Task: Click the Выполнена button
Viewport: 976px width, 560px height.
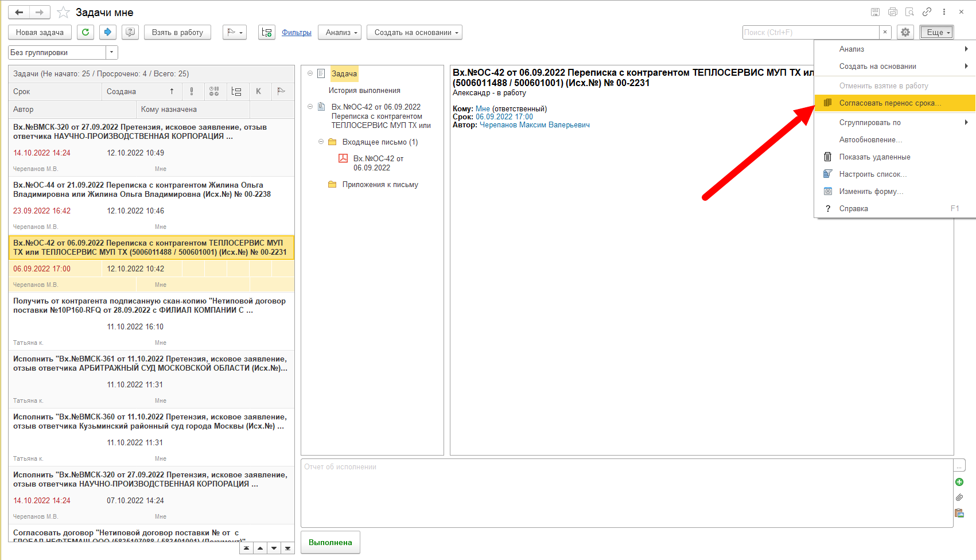Action: 330,542
